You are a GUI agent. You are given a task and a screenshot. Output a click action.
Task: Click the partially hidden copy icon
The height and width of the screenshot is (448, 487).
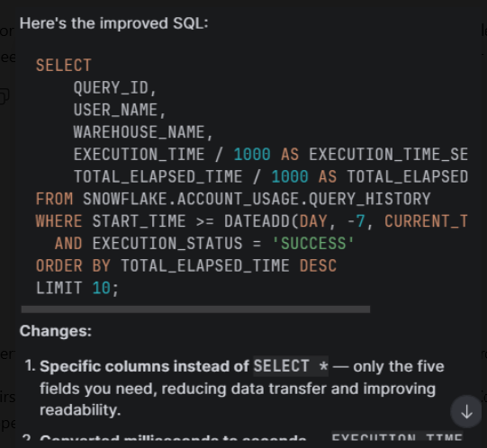pos(5,96)
